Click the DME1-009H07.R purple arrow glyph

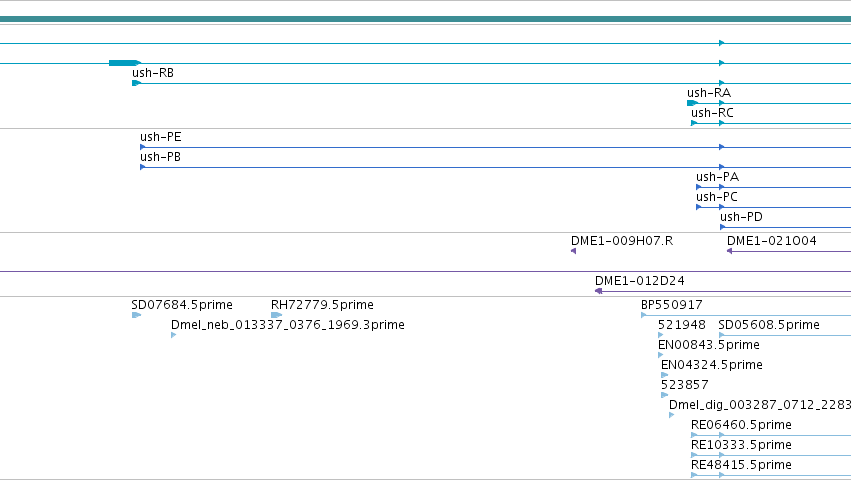(574, 251)
